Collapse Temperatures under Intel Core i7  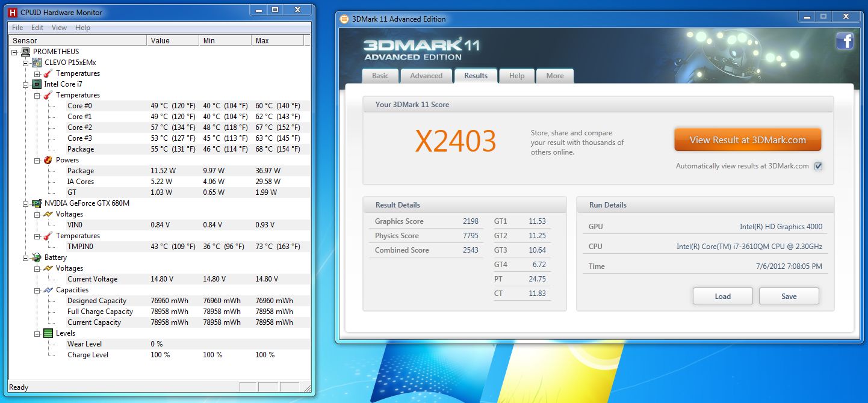[37, 95]
